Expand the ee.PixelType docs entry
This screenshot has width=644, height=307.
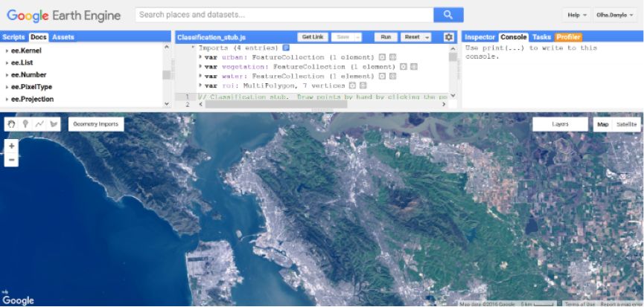click(7, 87)
